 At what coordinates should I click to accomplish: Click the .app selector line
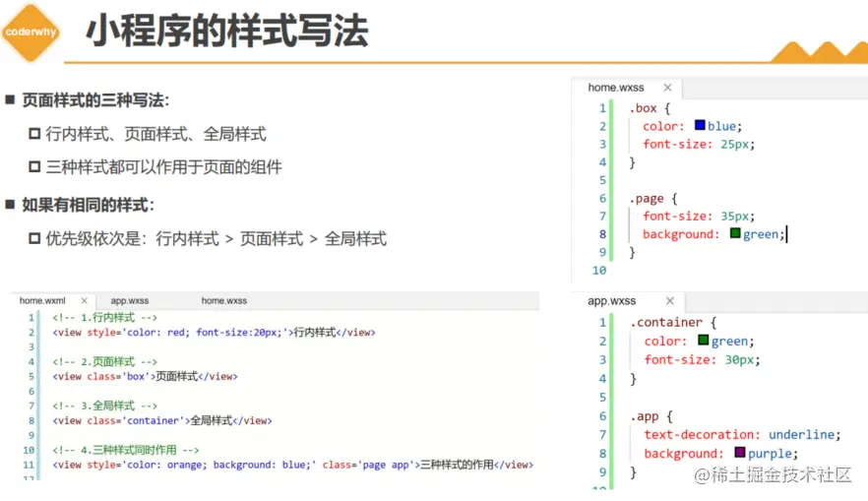pos(651,416)
